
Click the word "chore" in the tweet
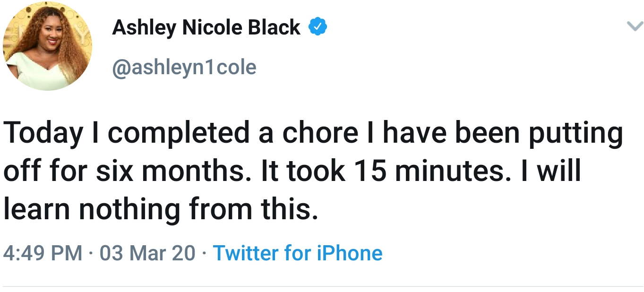click(320, 134)
